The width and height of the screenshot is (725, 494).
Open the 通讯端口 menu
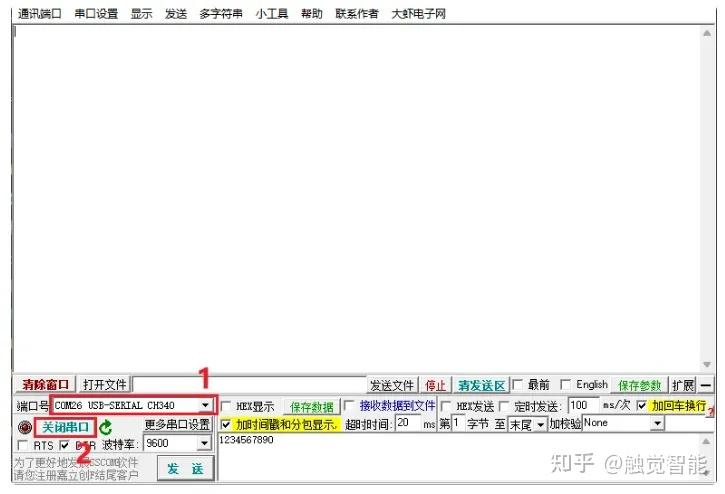click(39, 14)
